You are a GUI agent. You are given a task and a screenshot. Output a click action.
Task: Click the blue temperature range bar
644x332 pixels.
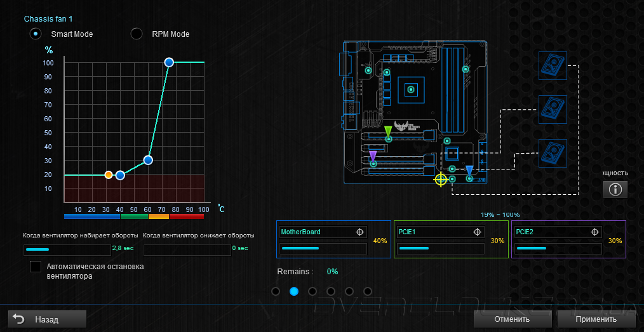point(92,216)
